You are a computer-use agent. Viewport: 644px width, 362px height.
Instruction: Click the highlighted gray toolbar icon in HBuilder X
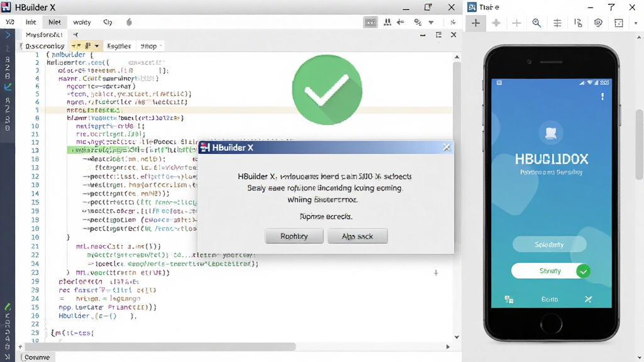(x=370, y=23)
